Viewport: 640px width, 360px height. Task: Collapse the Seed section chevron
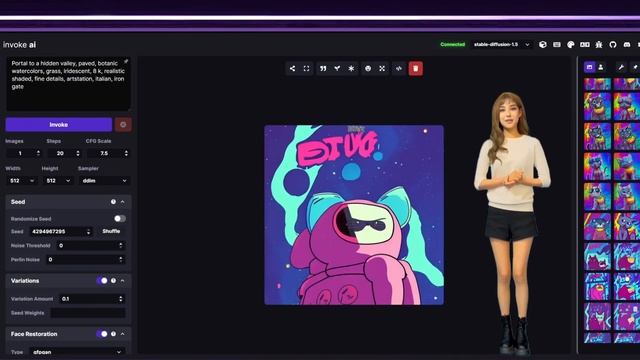122,202
